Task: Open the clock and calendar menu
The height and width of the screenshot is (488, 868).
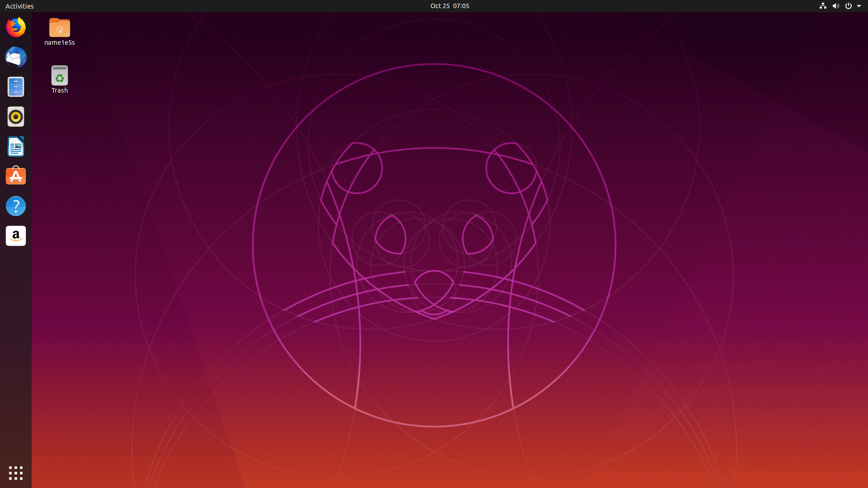Action: click(449, 6)
